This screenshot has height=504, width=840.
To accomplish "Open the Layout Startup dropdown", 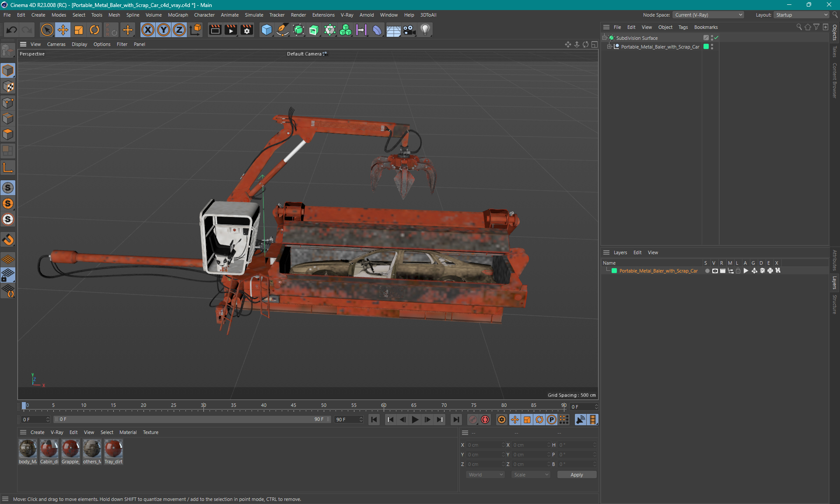I will [801, 15].
